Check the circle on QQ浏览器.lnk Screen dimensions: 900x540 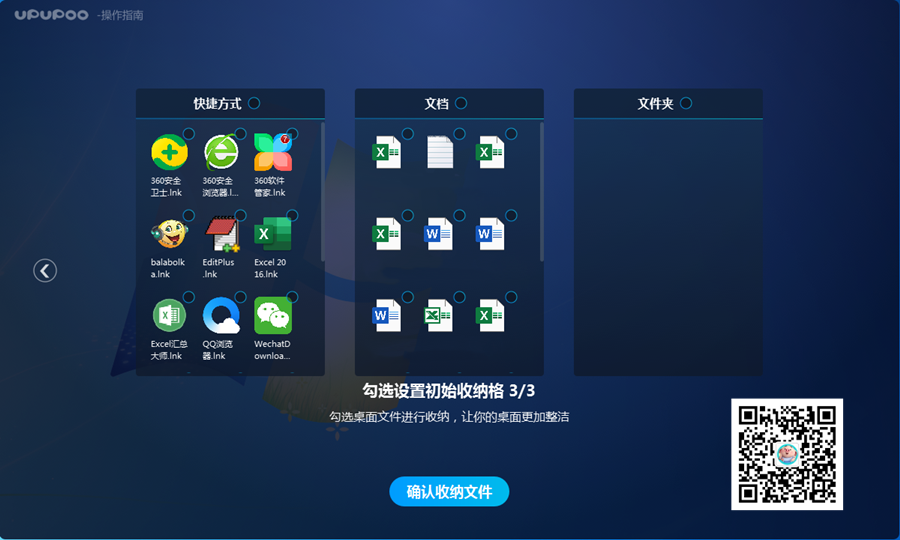(240, 297)
